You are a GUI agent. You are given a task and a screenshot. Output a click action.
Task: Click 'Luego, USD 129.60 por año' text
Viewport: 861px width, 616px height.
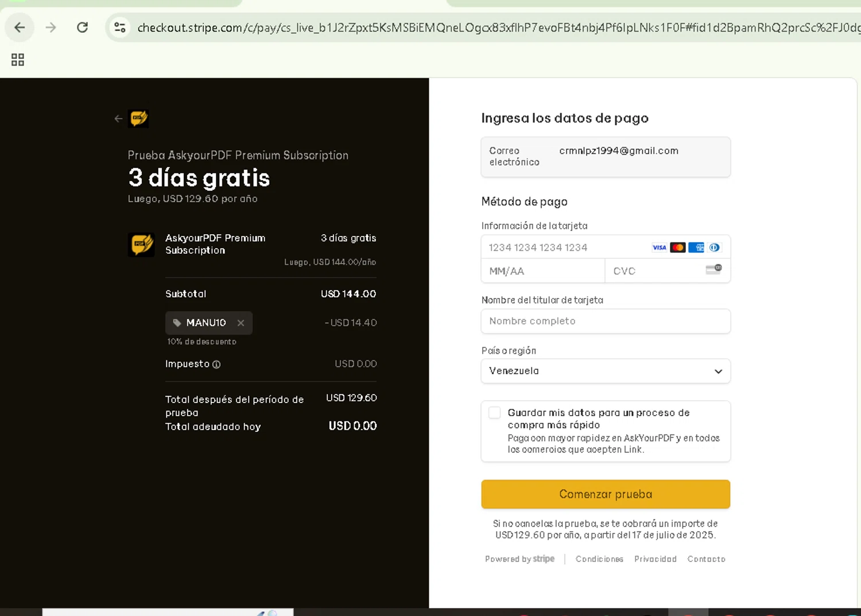click(x=193, y=199)
